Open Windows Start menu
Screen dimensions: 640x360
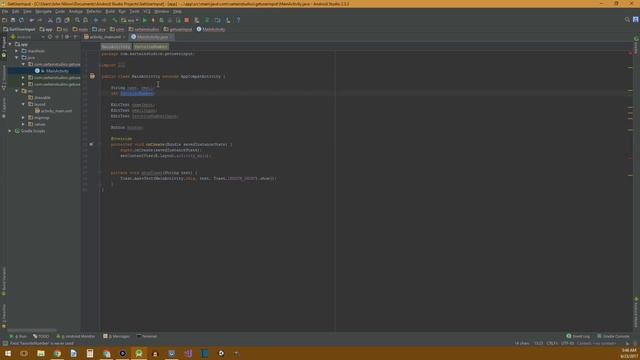(8, 353)
